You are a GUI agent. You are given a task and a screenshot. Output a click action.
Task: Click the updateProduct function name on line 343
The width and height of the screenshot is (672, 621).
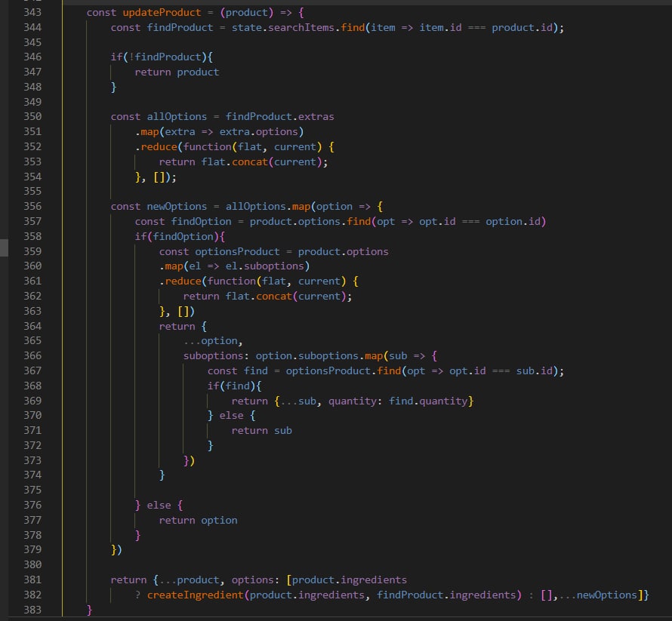coord(162,12)
